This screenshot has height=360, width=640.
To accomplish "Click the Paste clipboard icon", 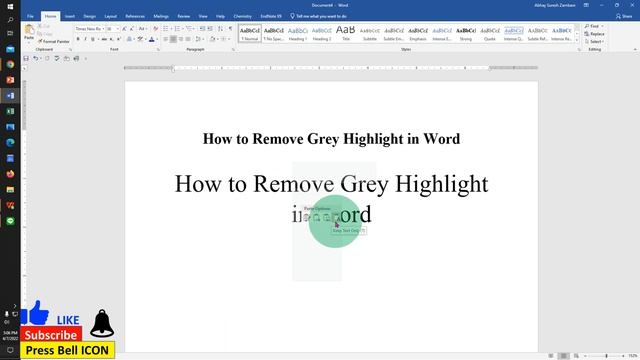I will [29, 30].
